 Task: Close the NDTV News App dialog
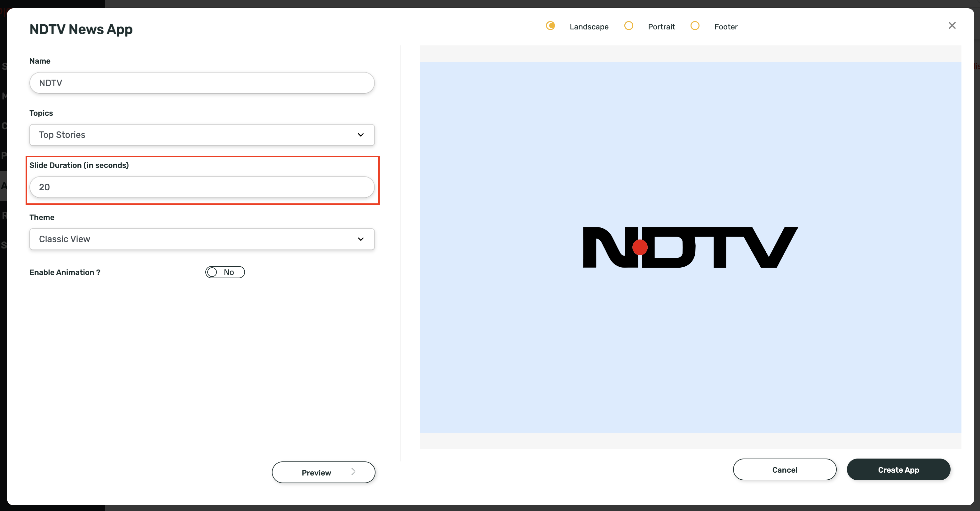[952, 26]
